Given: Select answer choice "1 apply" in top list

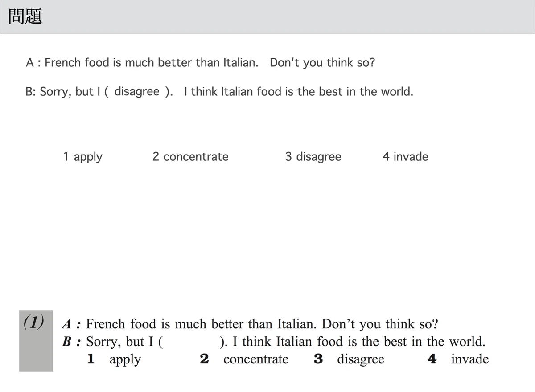Looking at the screenshot, I should pyautogui.click(x=82, y=157).
